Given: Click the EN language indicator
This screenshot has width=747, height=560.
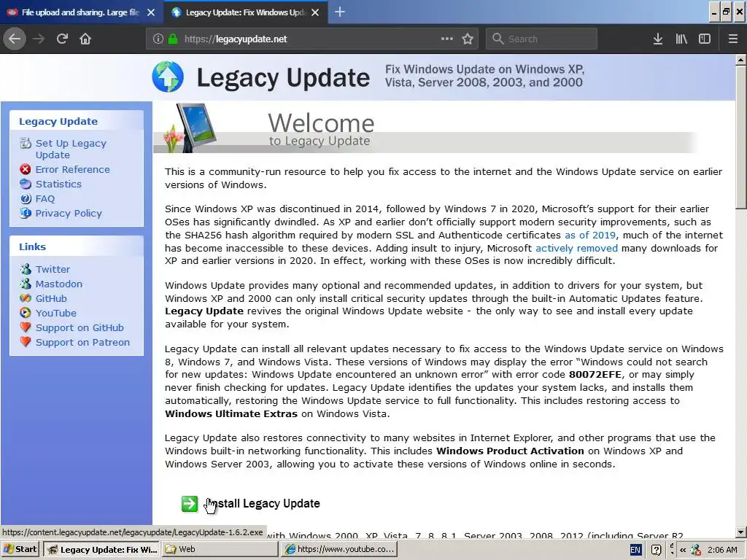Looking at the screenshot, I should tap(635, 550).
